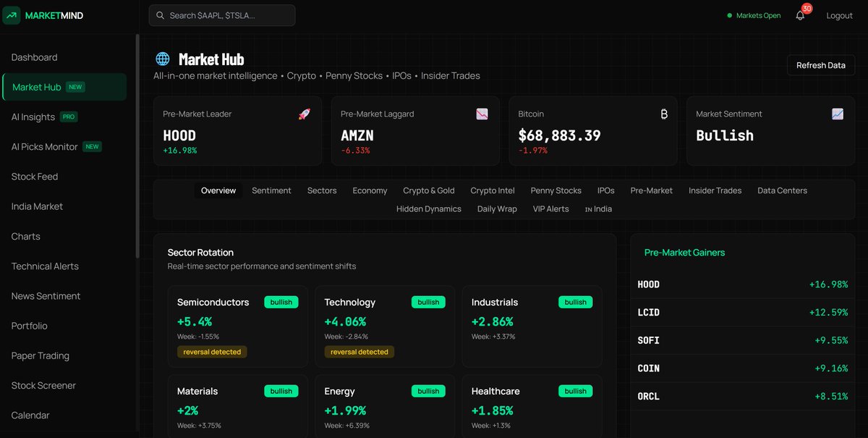This screenshot has height=438, width=868.
Task: Switch to the Economy tab
Action: (370, 190)
